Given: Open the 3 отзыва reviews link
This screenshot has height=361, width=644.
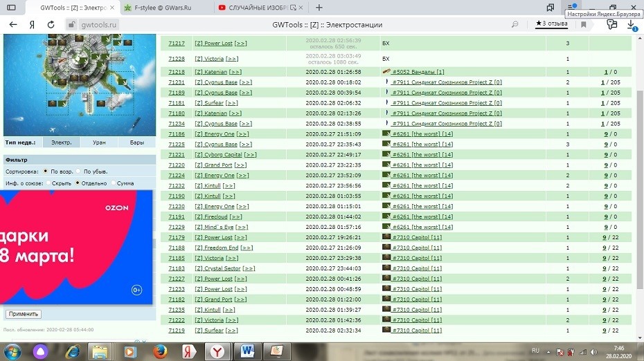Looking at the screenshot, I should 552,24.
